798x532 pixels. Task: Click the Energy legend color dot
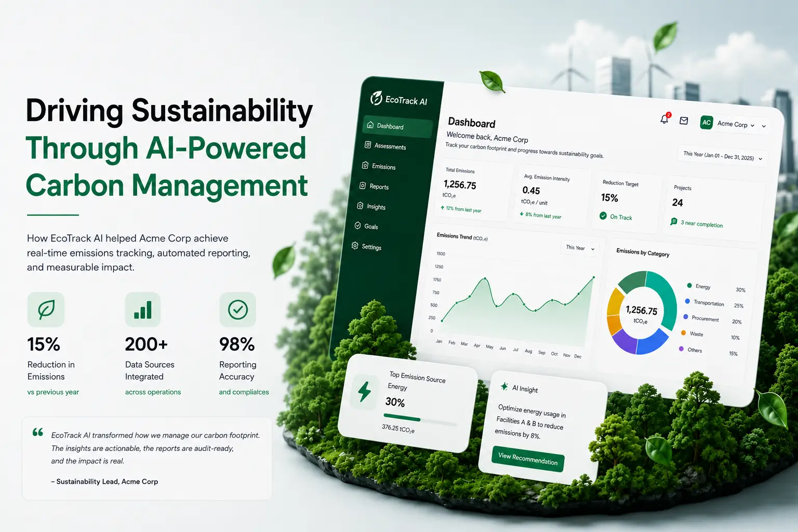tap(689, 285)
